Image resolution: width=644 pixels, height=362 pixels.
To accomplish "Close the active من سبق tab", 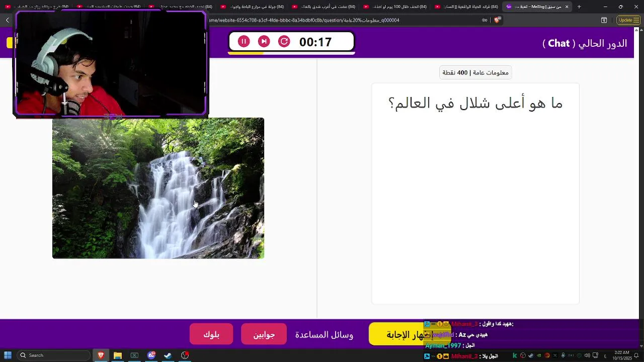I will click(567, 7).
